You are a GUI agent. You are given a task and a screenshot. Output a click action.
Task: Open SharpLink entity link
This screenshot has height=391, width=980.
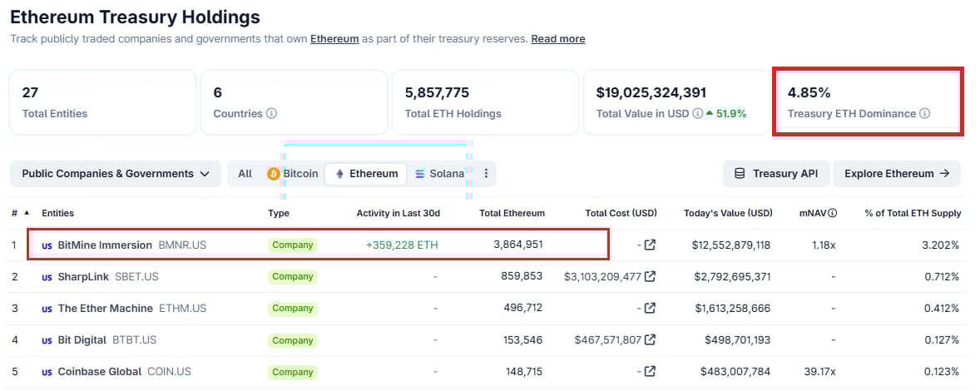pos(83,276)
